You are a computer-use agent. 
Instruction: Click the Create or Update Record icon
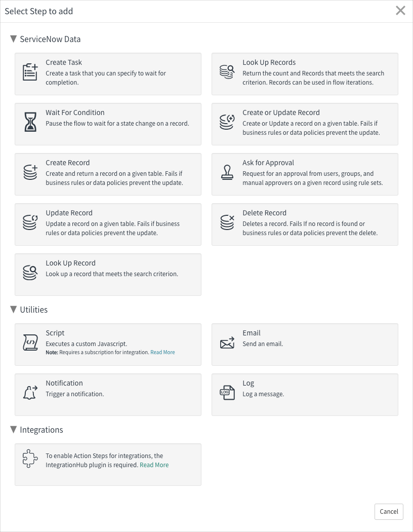click(x=227, y=121)
